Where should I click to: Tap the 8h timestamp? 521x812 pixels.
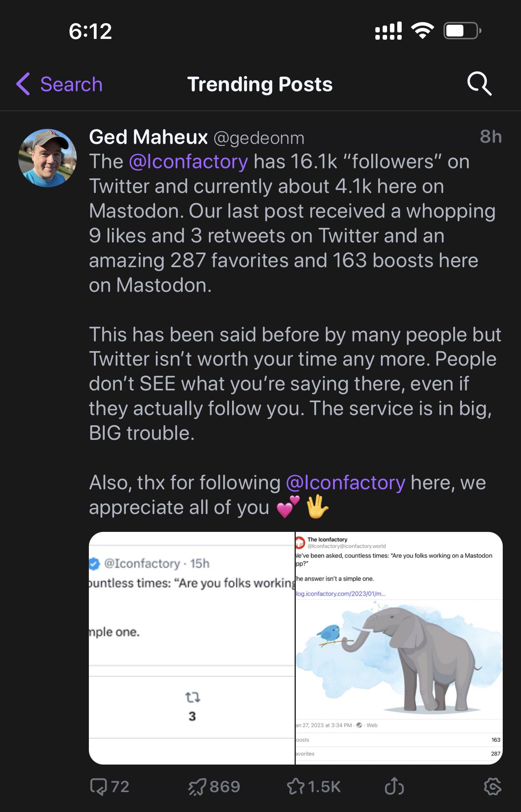[491, 137]
